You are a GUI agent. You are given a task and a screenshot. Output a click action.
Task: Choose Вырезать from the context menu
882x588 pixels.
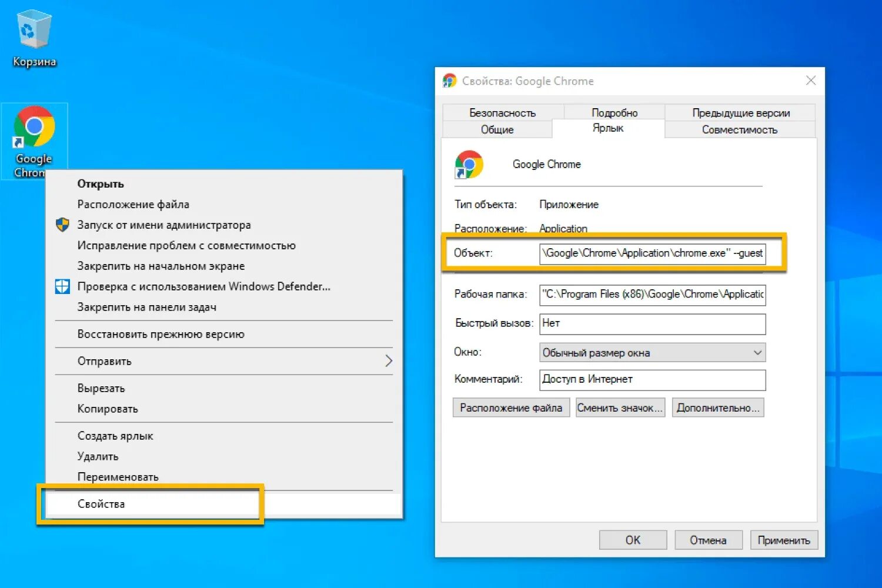point(223,388)
